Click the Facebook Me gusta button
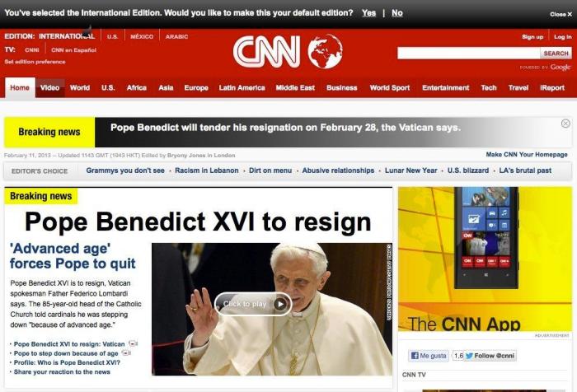The width and height of the screenshot is (577, 392). pyautogui.click(x=429, y=356)
